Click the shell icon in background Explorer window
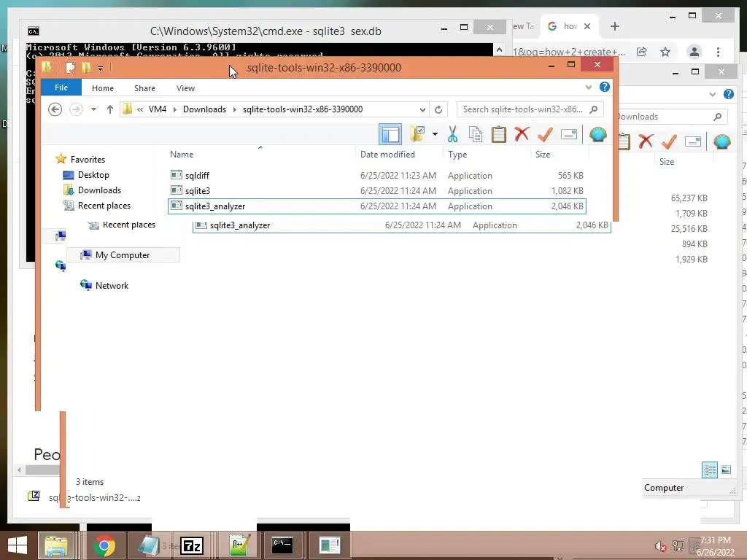747x560 pixels. (x=721, y=141)
